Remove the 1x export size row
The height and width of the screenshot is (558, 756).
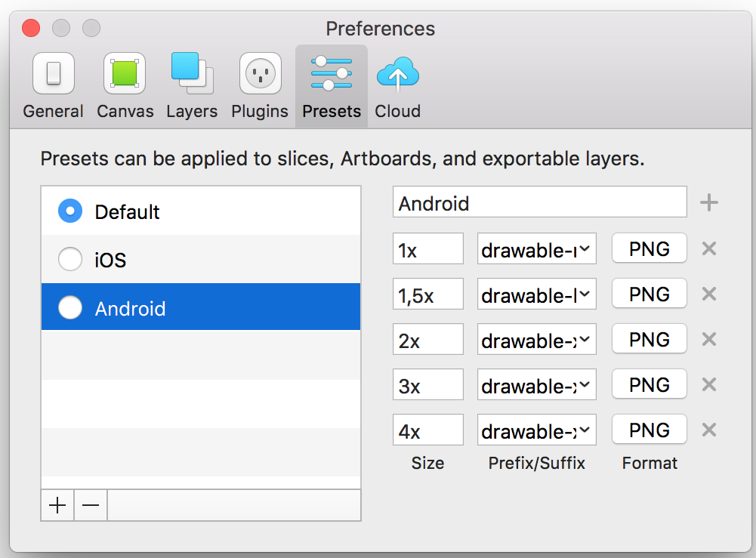[708, 248]
